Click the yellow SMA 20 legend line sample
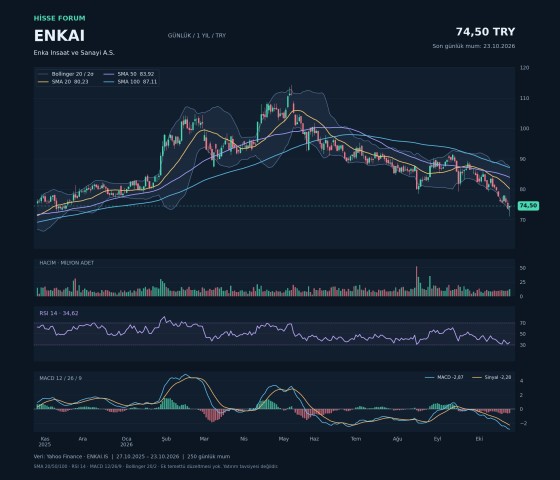Image resolution: width=560 pixels, height=480 pixels. (x=43, y=82)
